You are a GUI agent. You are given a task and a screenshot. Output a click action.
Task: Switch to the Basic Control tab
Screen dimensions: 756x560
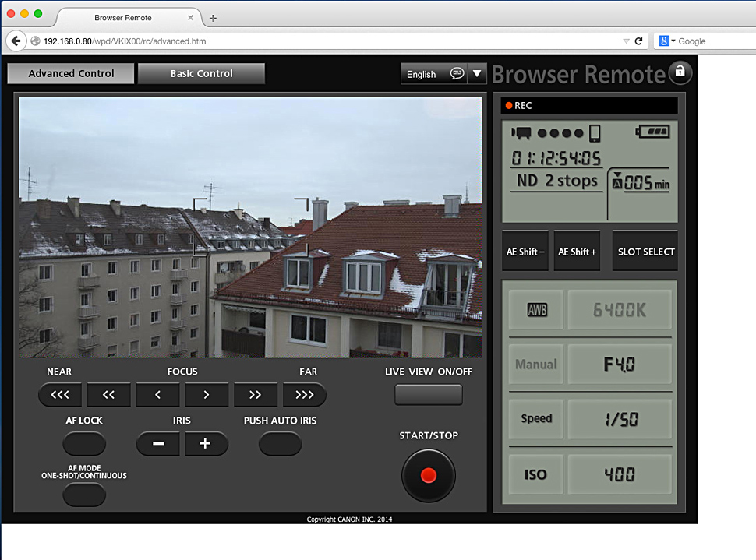click(201, 74)
